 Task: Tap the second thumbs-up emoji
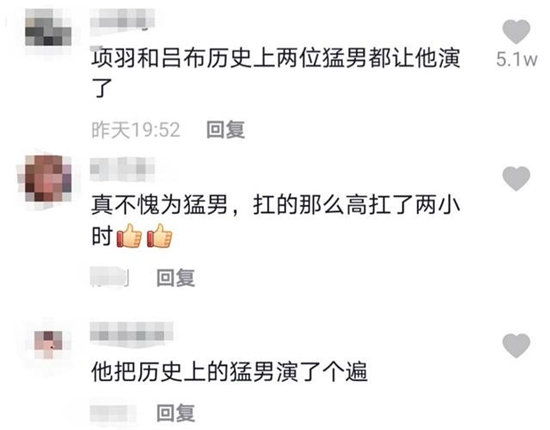coord(160,236)
